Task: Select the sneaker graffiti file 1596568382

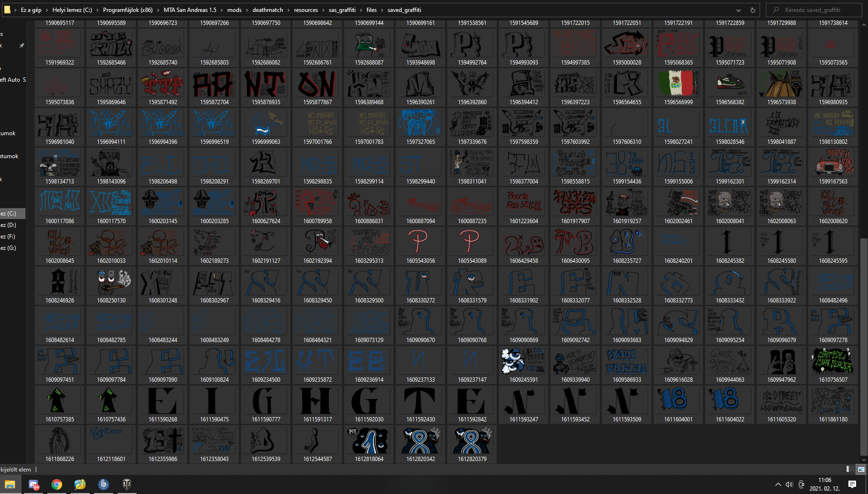Action: (730, 87)
